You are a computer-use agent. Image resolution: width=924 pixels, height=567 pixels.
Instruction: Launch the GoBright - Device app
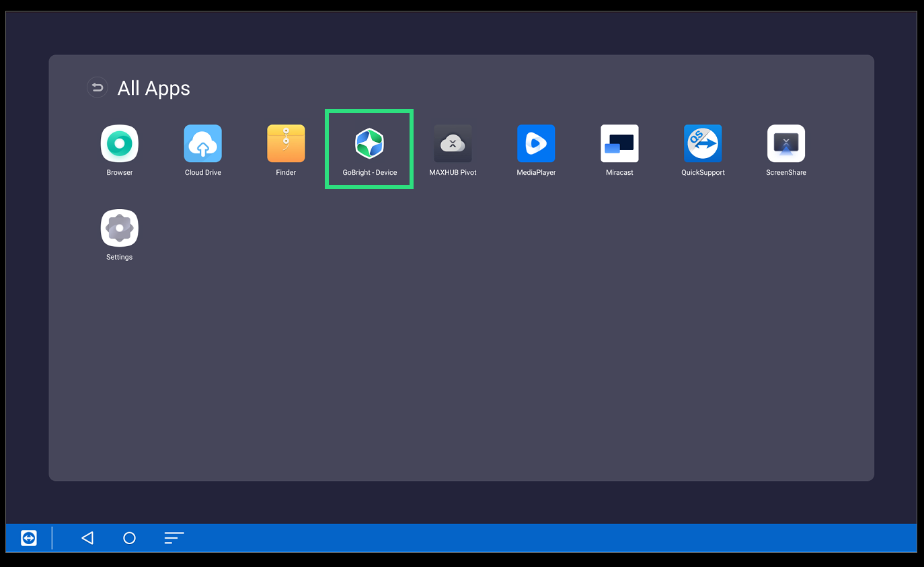pos(369,143)
